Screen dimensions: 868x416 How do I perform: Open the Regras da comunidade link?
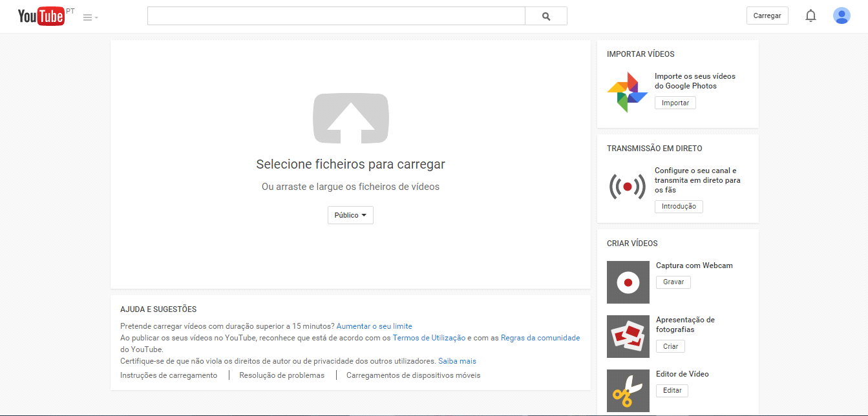coord(540,338)
